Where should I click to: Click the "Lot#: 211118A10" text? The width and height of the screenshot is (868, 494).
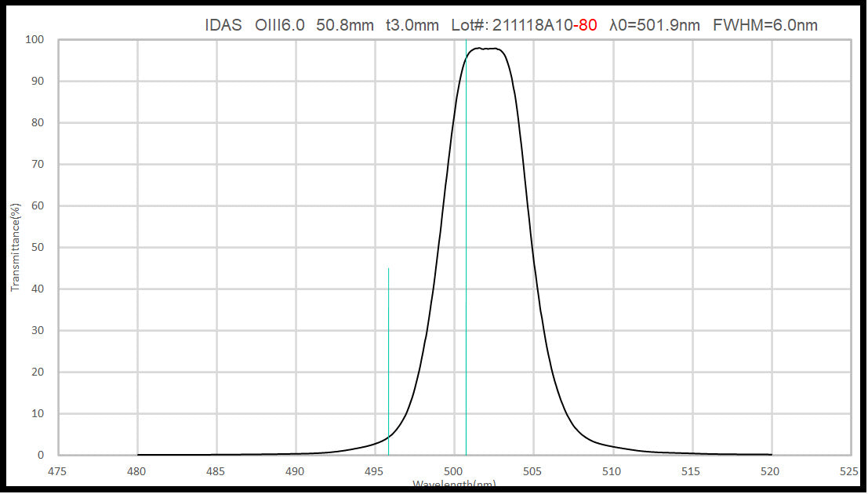pos(512,25)
